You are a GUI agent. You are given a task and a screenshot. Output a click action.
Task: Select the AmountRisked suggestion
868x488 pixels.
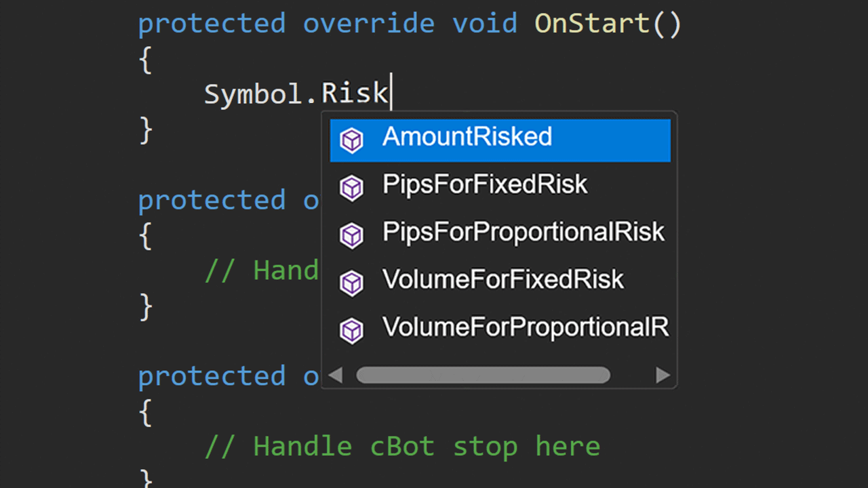[x=500, y=140]
